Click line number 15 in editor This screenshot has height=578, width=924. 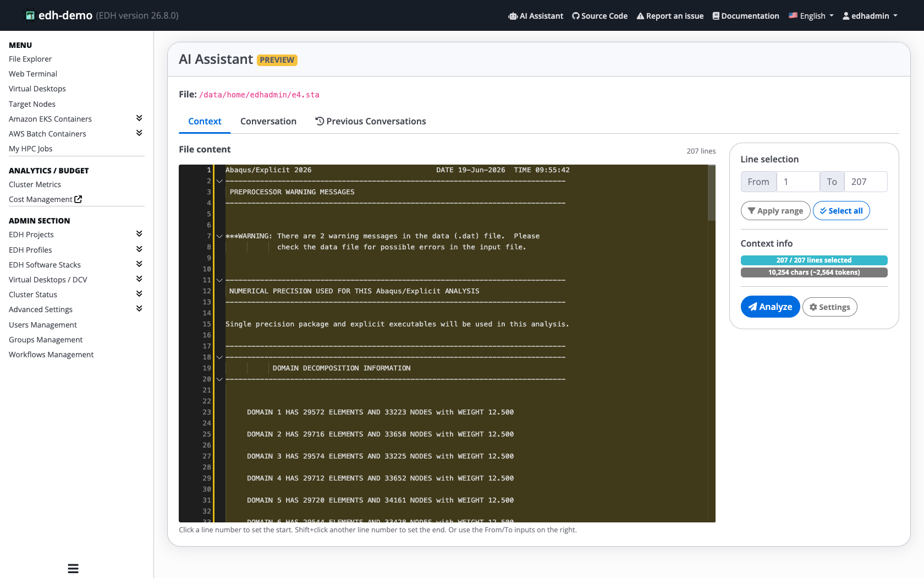coord(207,324)
